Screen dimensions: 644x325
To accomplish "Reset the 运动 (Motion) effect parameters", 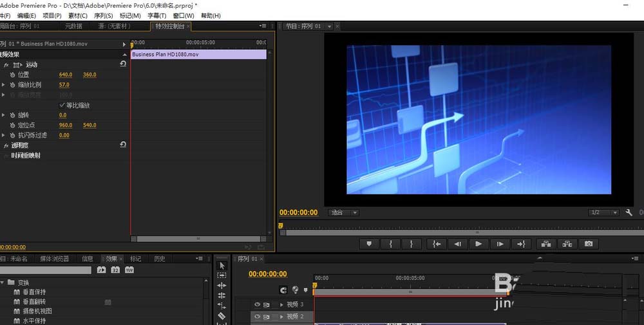I will (x=123, y=64).
